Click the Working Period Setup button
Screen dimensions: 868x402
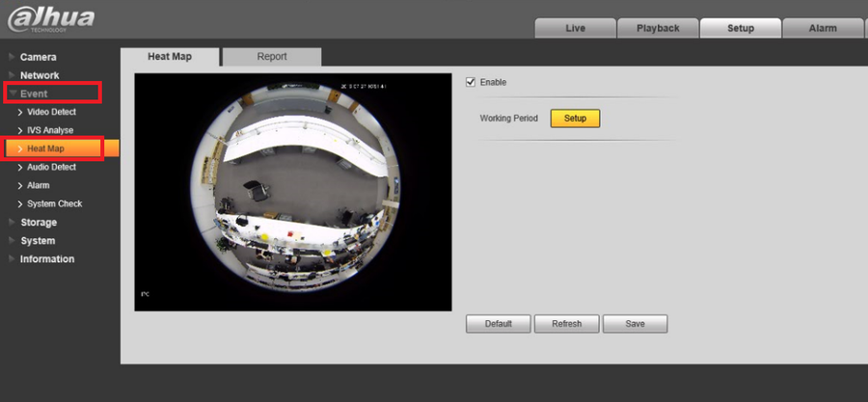[x=575, y=119]
